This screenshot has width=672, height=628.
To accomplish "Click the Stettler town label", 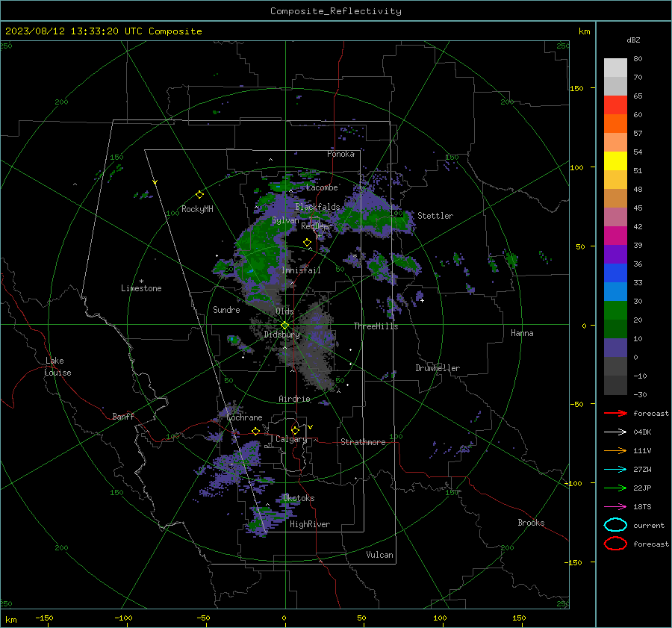I will (x=435, y=216).
